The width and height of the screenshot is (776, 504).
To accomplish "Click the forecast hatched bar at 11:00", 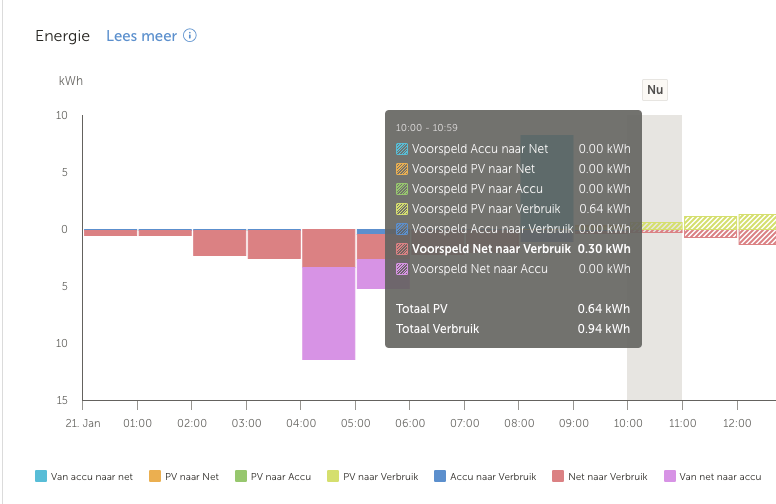I will [x=710, y=227].
